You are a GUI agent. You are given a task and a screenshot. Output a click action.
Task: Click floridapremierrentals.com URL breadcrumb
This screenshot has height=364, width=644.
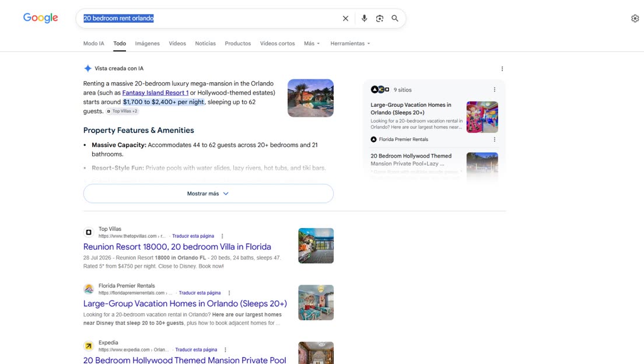pos(135,293)
